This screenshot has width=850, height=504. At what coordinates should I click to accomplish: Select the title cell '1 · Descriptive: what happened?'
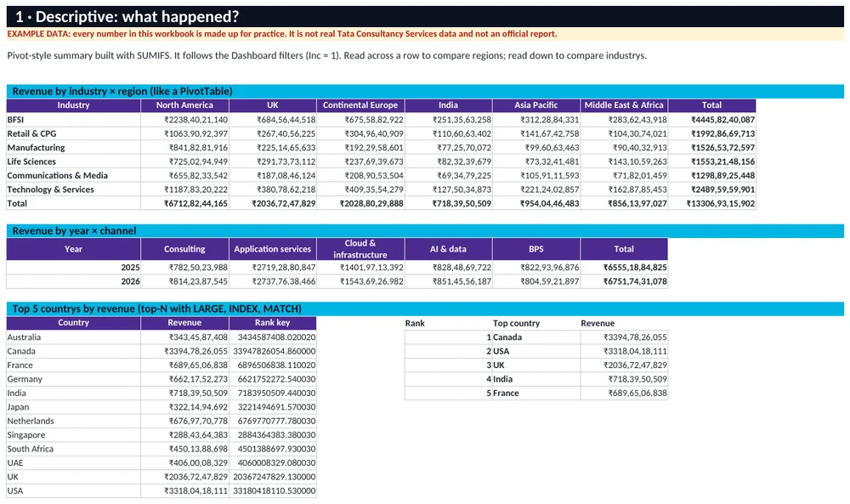[x=425, y=17]
